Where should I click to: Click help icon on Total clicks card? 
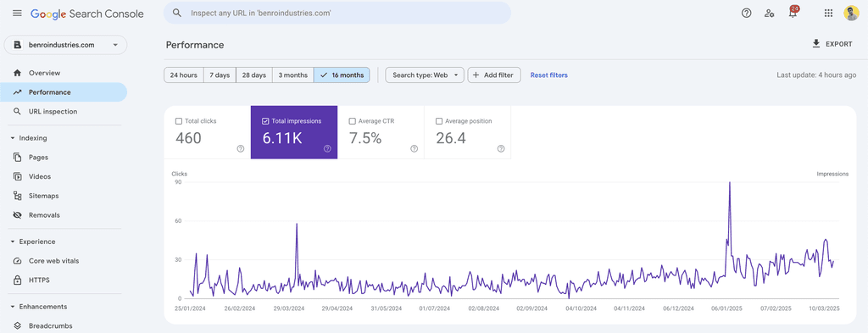240,148
